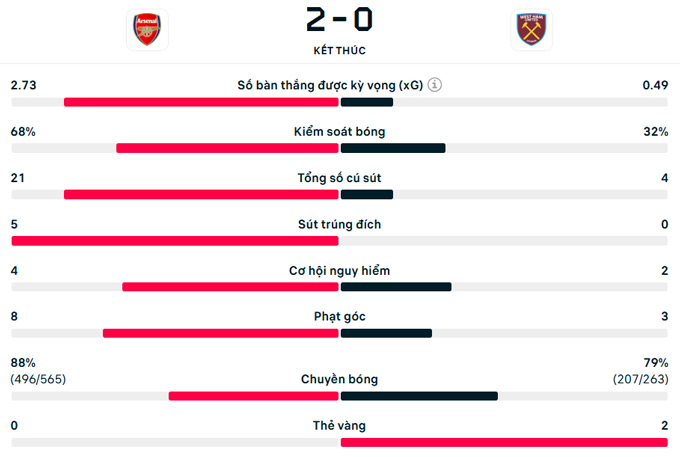The image size is (680, 457).
Task: Select the KẾT THÚC match status label
Action: [339, 50]
